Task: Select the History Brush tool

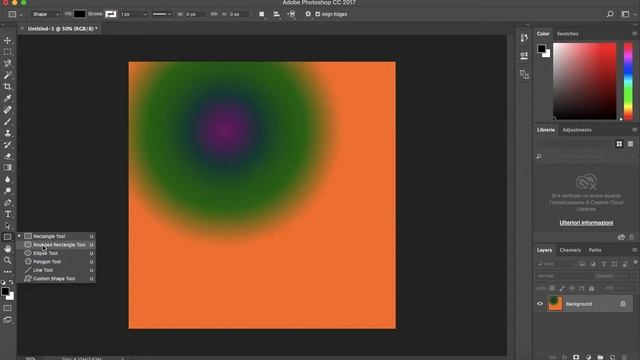Action: [x=7, y=144]
